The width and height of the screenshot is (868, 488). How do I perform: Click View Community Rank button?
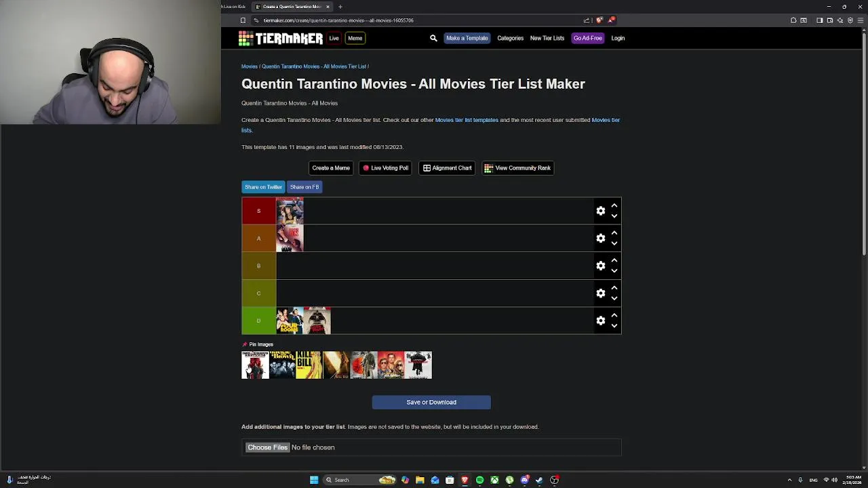point(517,168)
